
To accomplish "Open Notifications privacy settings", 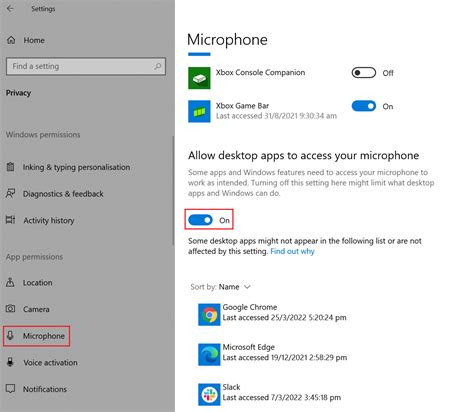I will tap(45, 389).
